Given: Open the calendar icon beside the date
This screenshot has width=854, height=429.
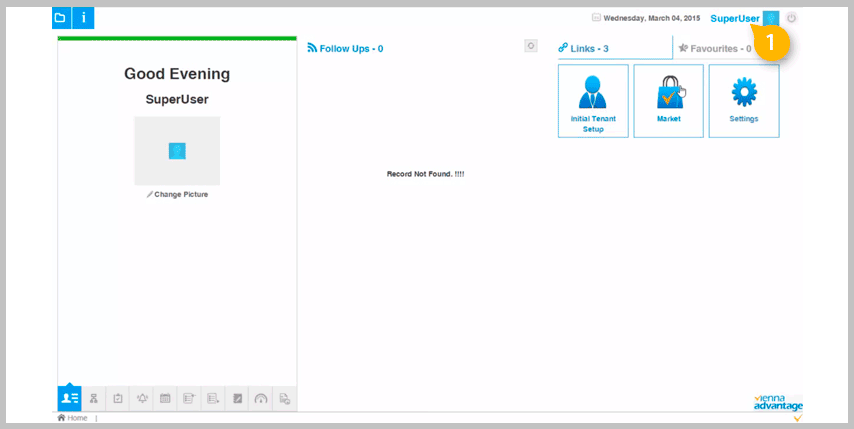Looking at the screenshot, I should point(596,18).
